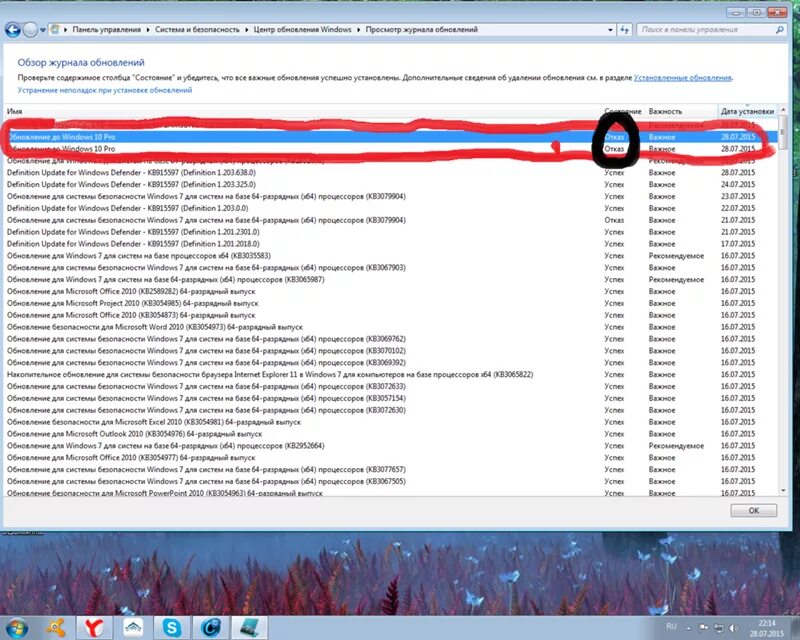Go back with the blue Back arrow
Screen dimensions: 800x640
pos(13,30)
